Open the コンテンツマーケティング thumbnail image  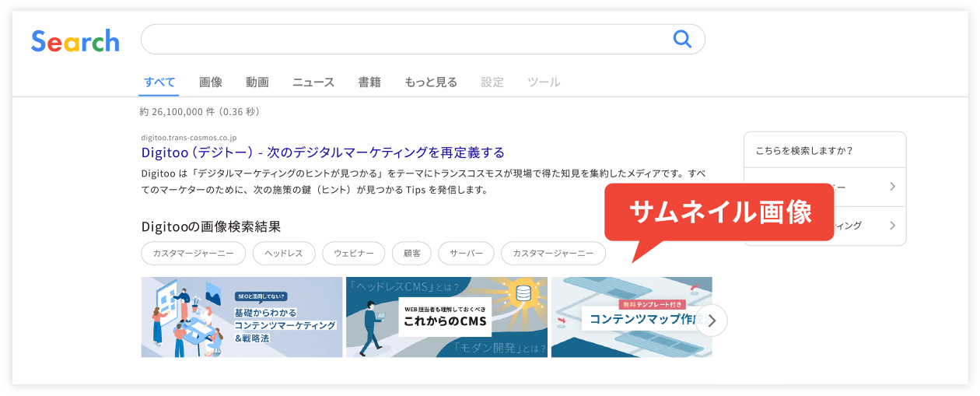[x=242, y=317]
